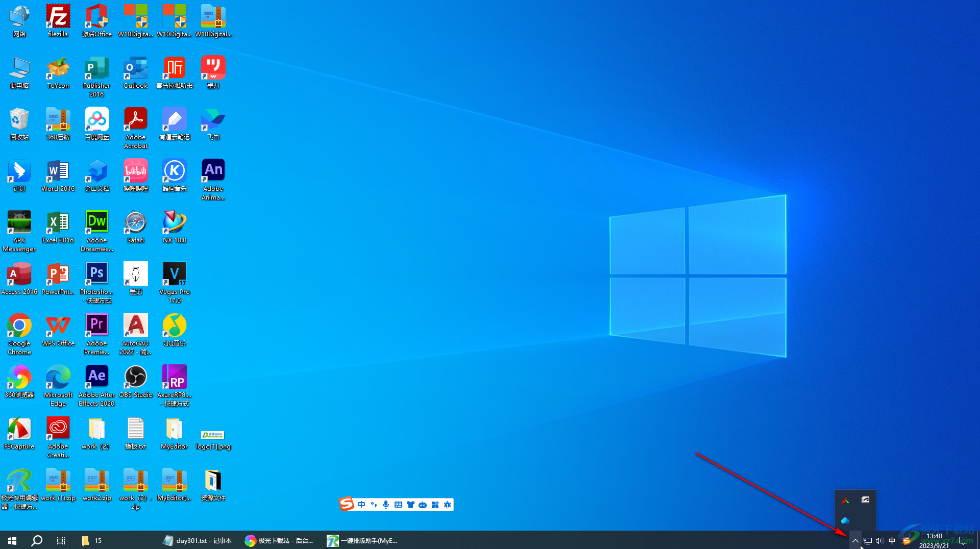Open the toolbox grid icon in IME bar

(x=435, y=505)
